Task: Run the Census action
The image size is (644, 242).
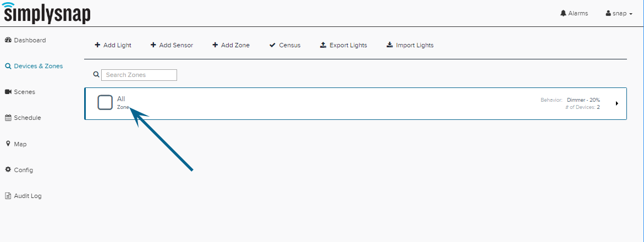Action: click(x=285, y=45)
